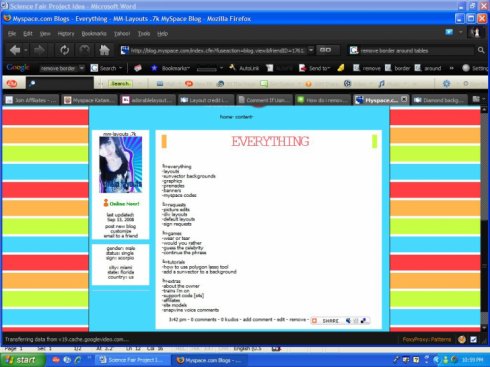This screenshot has width=490, height=367.
Task: Click the 'post new blog' link
Action: (120, 226)
